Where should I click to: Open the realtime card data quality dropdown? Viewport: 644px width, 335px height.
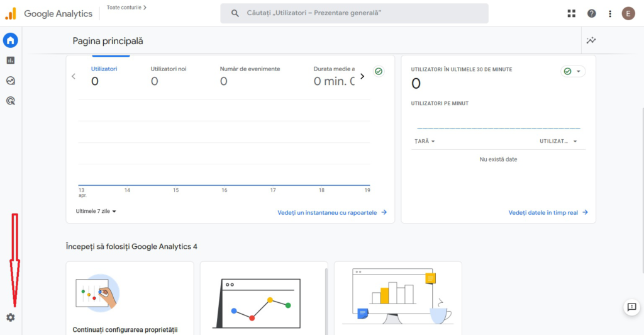click(x=573, y=71)
